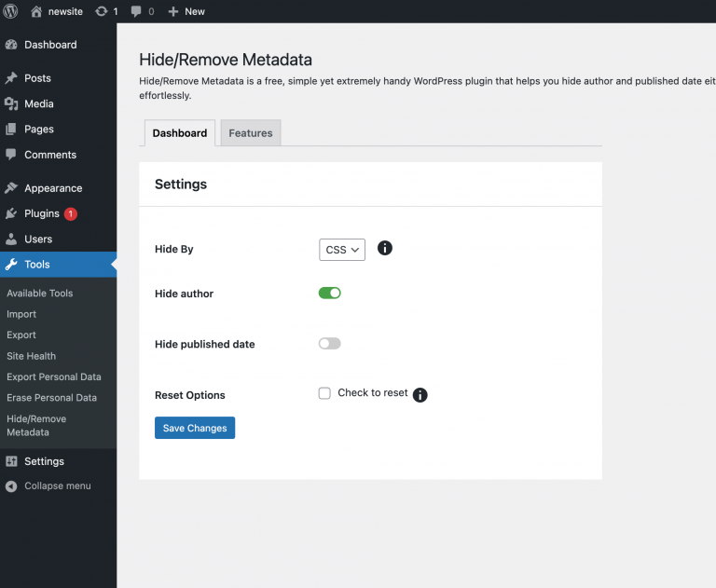
Task: Click the Users person icon
Action: (11, 239)
